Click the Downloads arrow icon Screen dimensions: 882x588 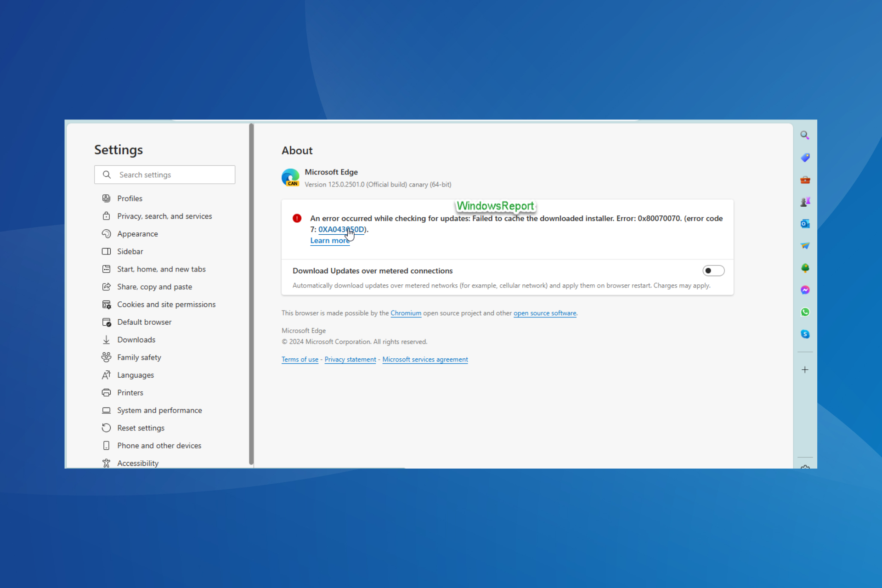(106, 339)
